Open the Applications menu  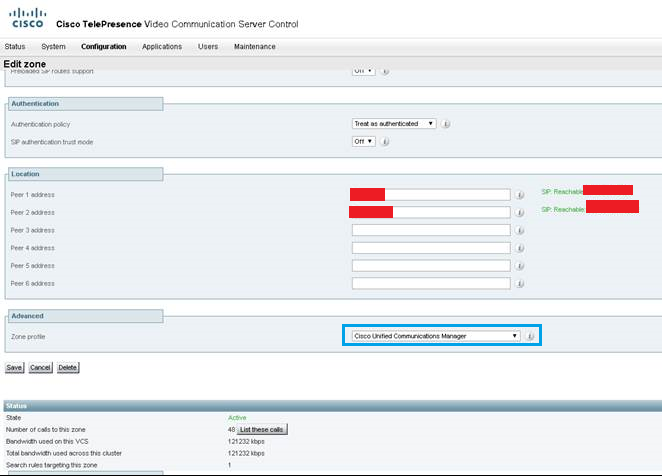pos(162,46)
